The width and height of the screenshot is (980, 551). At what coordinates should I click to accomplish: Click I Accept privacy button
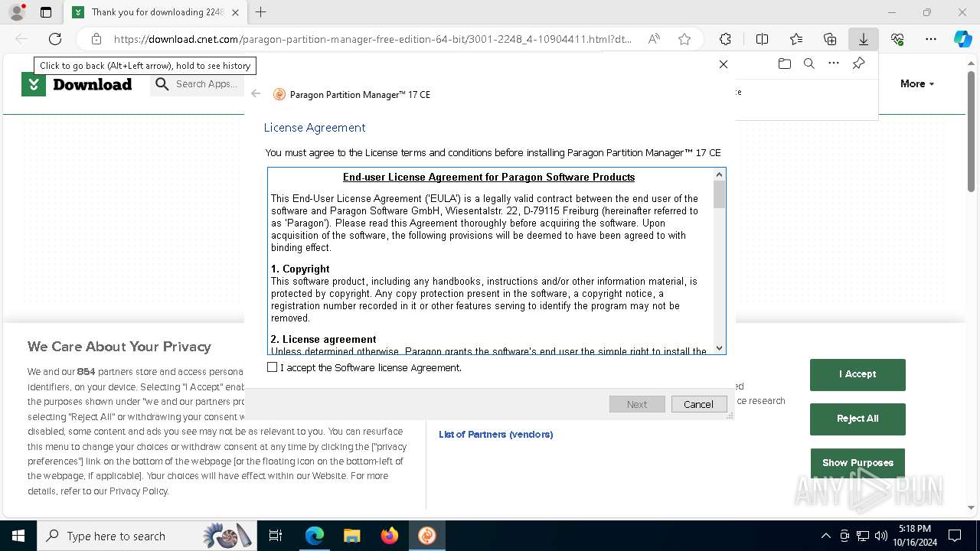coord(857,374)
